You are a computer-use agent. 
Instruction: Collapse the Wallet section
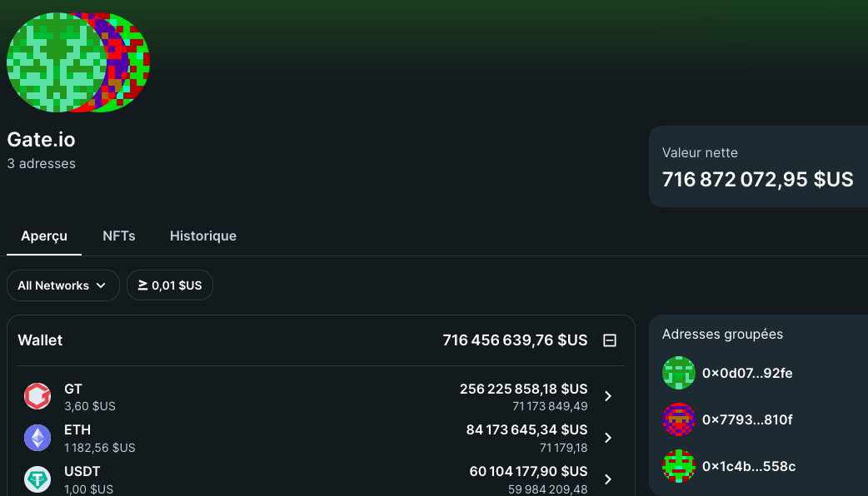(609, 340)
